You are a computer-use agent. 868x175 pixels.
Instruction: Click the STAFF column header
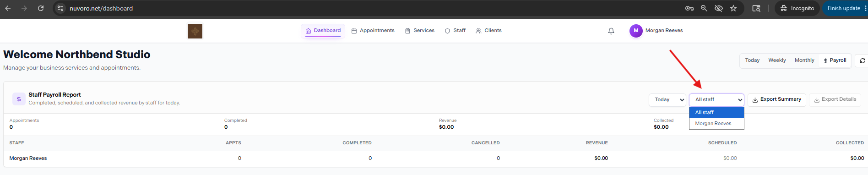tap(17, 143)
